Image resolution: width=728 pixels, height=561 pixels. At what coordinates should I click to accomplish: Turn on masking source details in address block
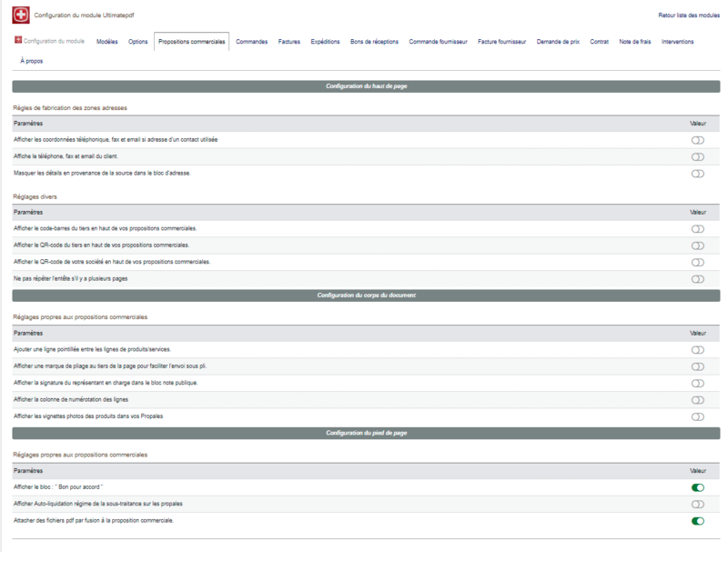pos(697,173)
